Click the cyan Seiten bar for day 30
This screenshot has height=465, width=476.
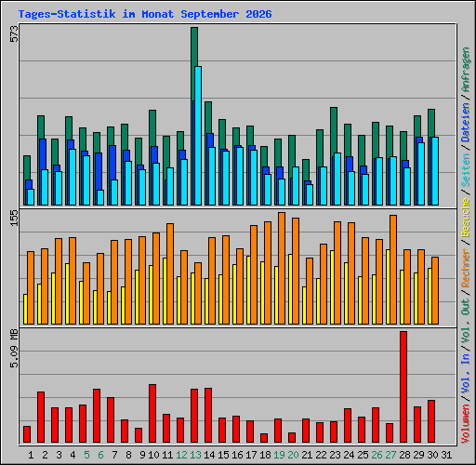point(435,171)
